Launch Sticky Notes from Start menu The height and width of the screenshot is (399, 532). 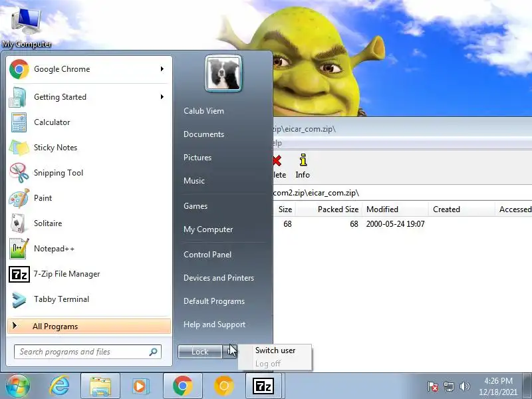[x=88, y=148]
